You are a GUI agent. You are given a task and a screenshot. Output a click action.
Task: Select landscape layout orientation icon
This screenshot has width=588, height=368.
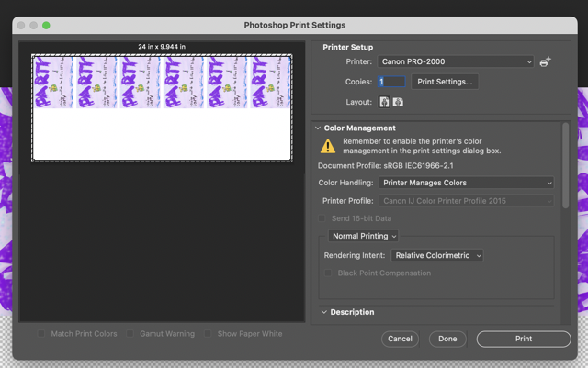click(398, 102)
